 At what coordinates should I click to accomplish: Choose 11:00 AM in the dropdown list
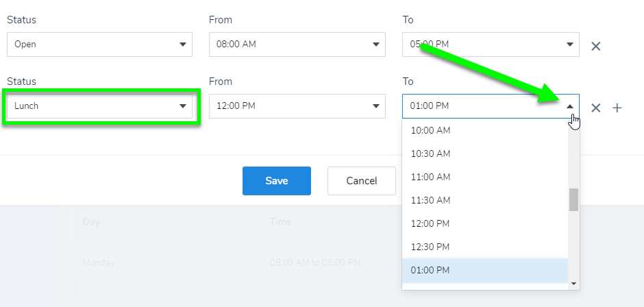pyautogui.click(x=485, y=177)
